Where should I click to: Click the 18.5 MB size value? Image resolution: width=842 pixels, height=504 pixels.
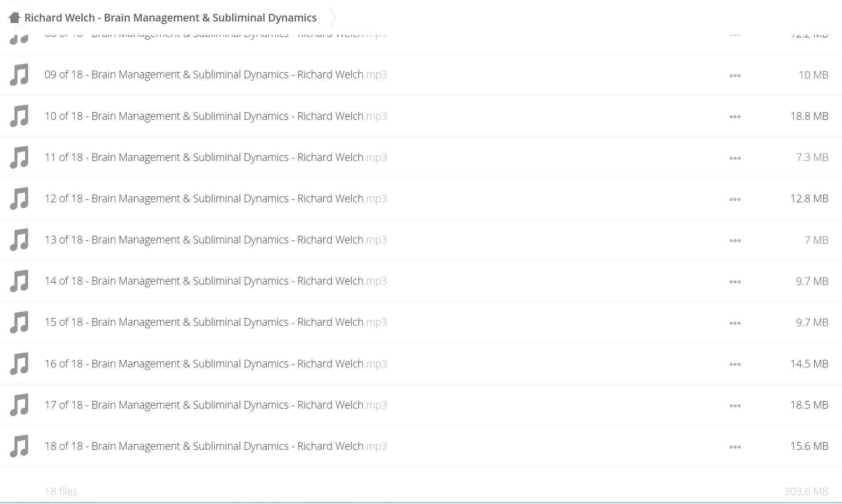tap(809, 405)
